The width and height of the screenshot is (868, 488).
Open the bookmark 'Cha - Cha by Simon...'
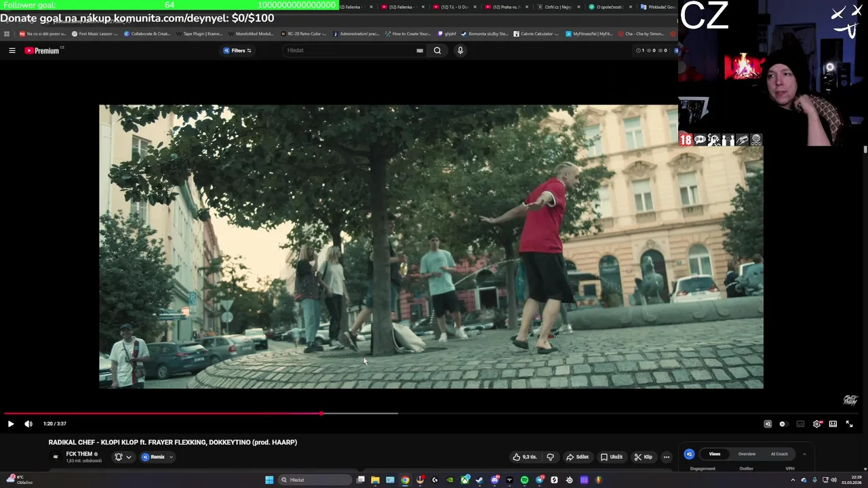coord(642,33)
